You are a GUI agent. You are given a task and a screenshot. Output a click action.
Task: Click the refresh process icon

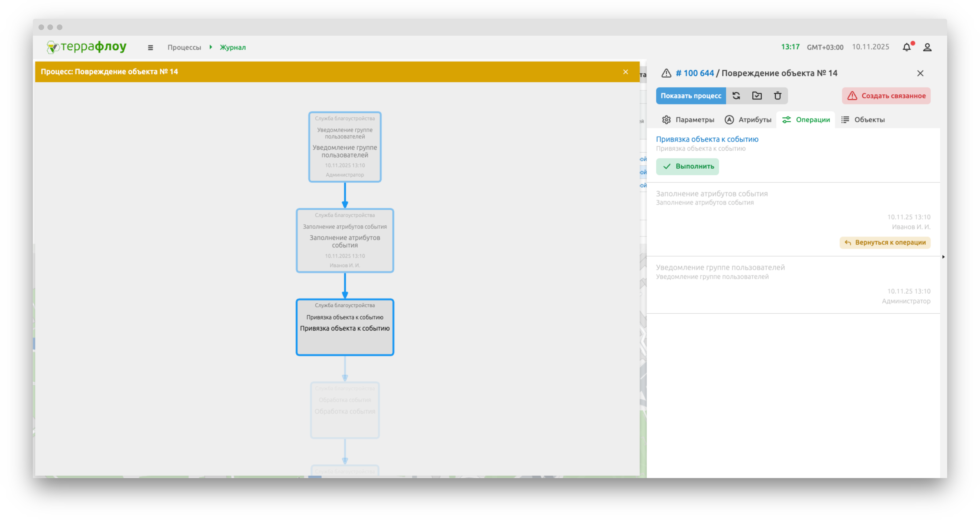(x=736, y=96)
